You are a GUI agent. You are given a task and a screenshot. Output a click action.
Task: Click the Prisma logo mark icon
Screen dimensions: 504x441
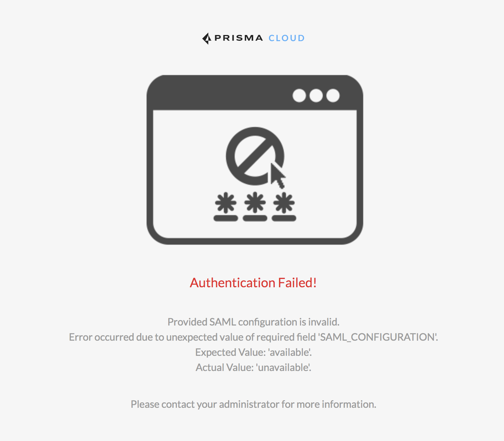[207, 39]
